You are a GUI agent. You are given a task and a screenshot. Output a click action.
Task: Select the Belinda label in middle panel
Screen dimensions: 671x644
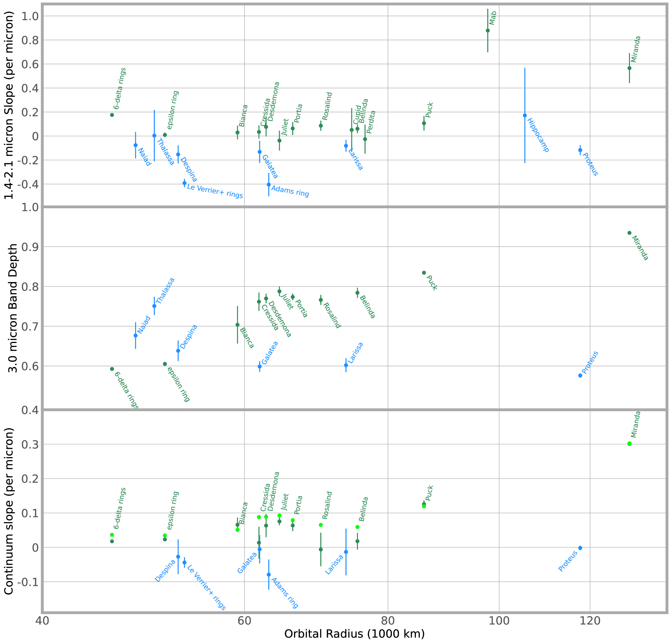click(368, 307)
